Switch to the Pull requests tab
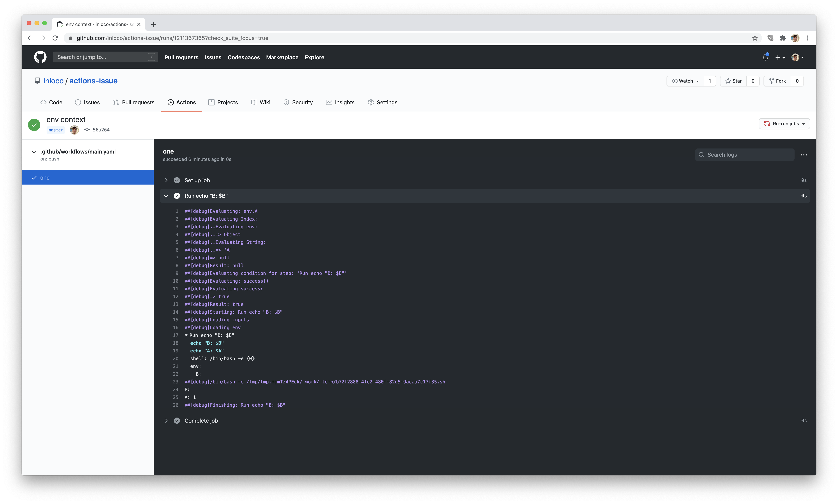This screenshot has height=504, width=838. click(133, 102)
